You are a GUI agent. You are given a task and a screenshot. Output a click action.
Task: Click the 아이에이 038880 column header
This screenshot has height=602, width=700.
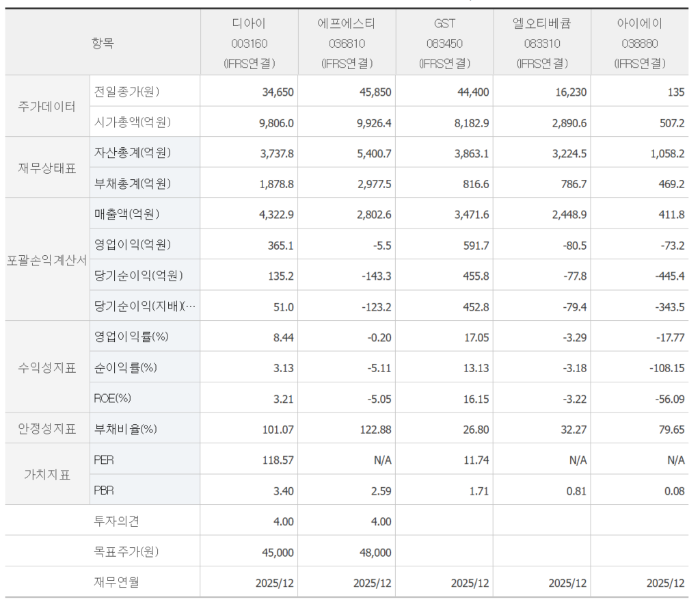(x=640, y=43)
